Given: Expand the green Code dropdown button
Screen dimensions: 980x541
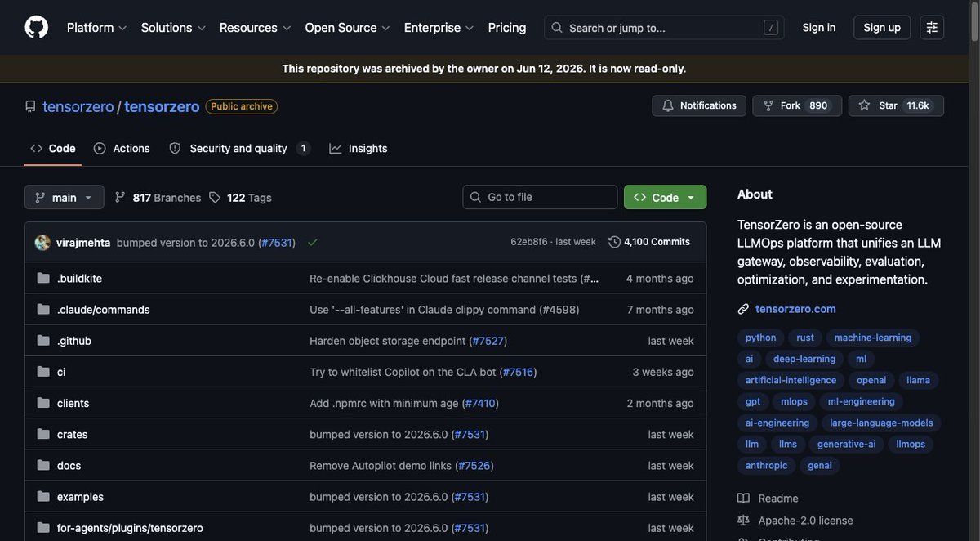Looking at the screenshot, I should click(665, 197).
